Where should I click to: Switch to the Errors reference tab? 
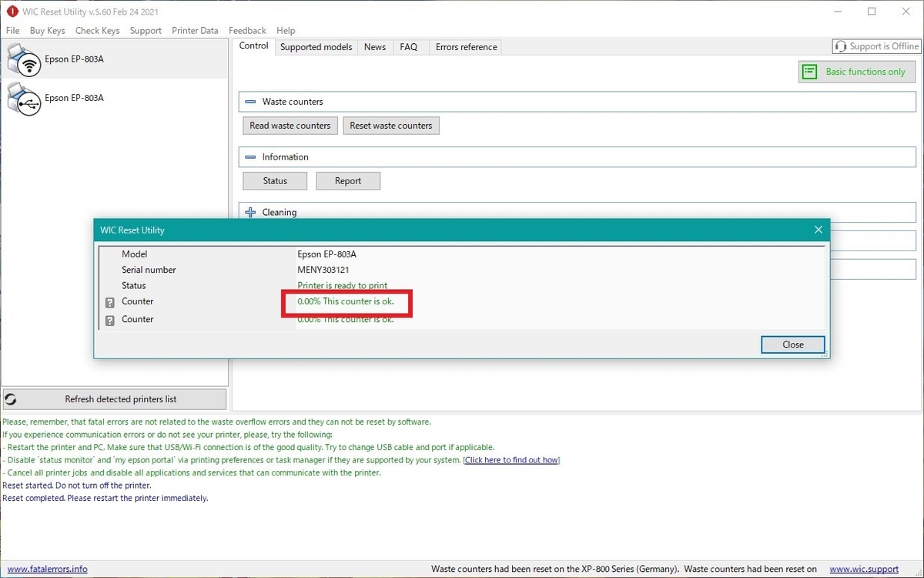467,47
